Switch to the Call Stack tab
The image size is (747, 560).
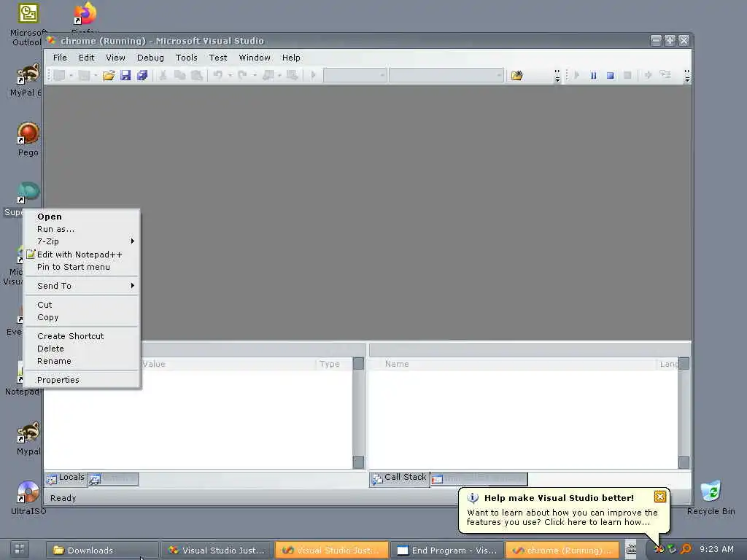tap(400, 478)
